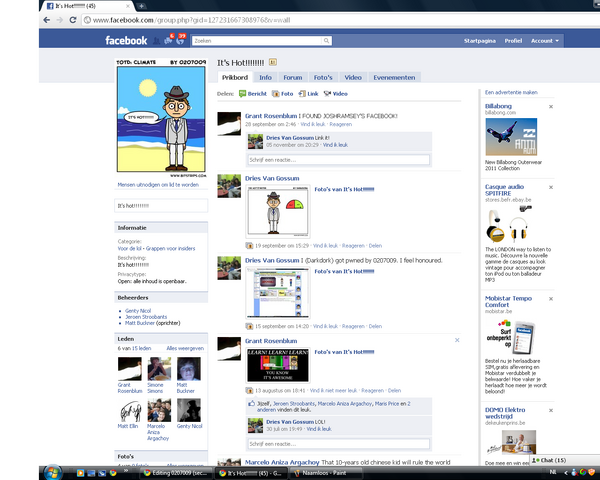Image resolution: width=600 pixels, height=480 pixels.
Task: Open Matt Buckner's member thumbnail
Action: point(189,369)
